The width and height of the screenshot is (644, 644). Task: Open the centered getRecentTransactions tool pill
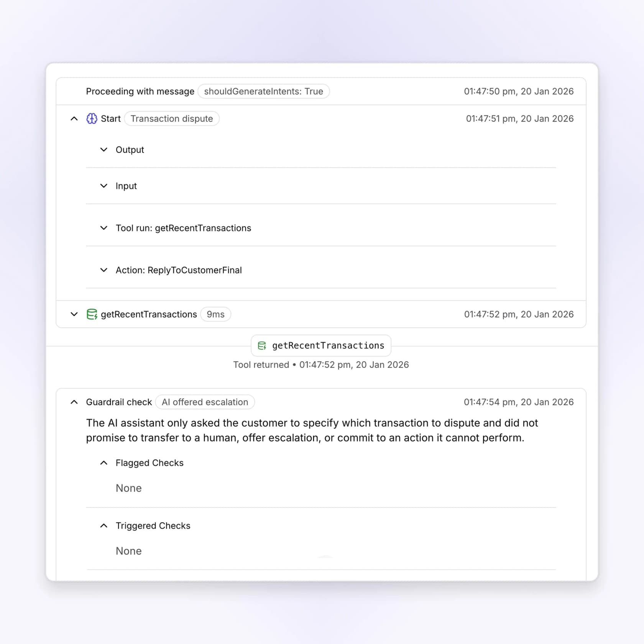pos(321,346)
